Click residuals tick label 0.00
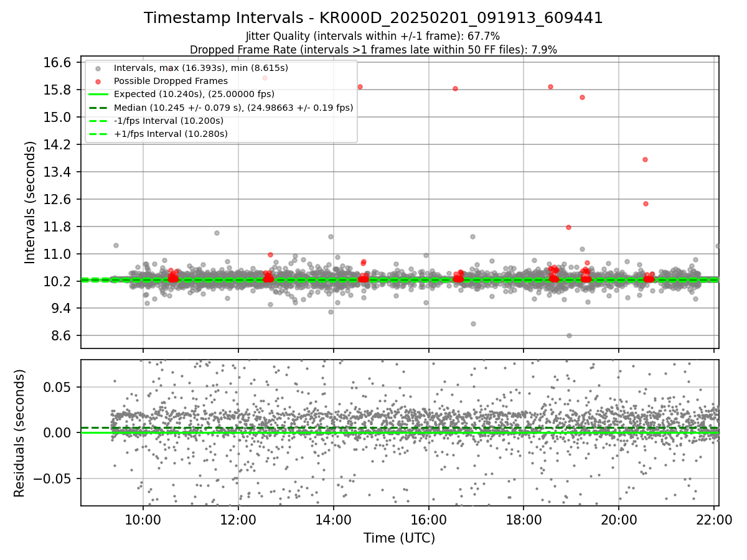The image size is (747, 560). pyautogui.click(x=58, y=432)
